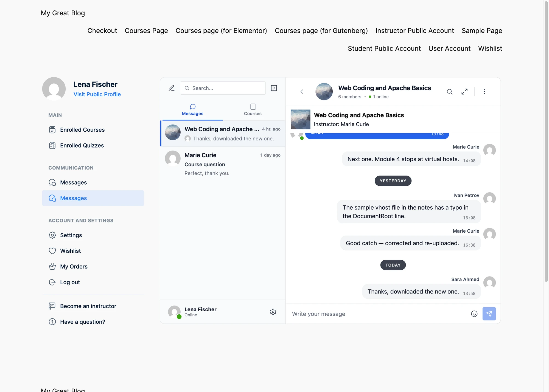Click the back chevron in chat header
Viewport: 549px width, 392px height.
(x=302, y=92)
